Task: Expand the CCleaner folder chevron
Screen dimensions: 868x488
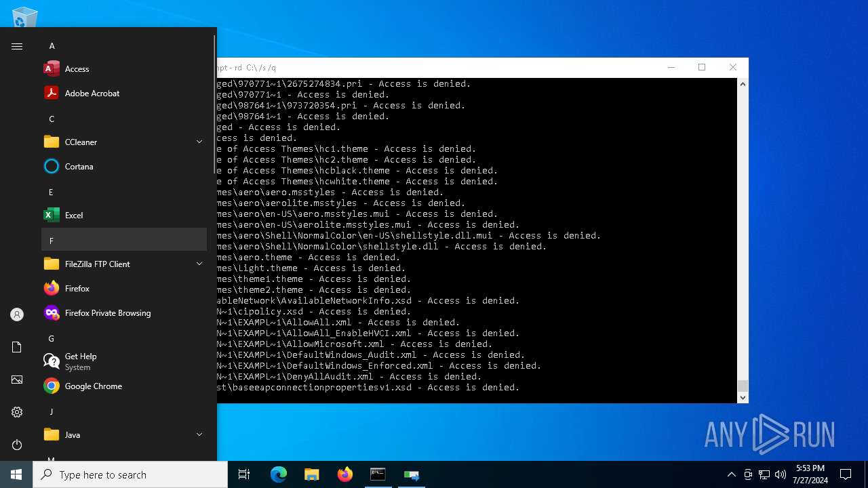Action: (199, 142)
